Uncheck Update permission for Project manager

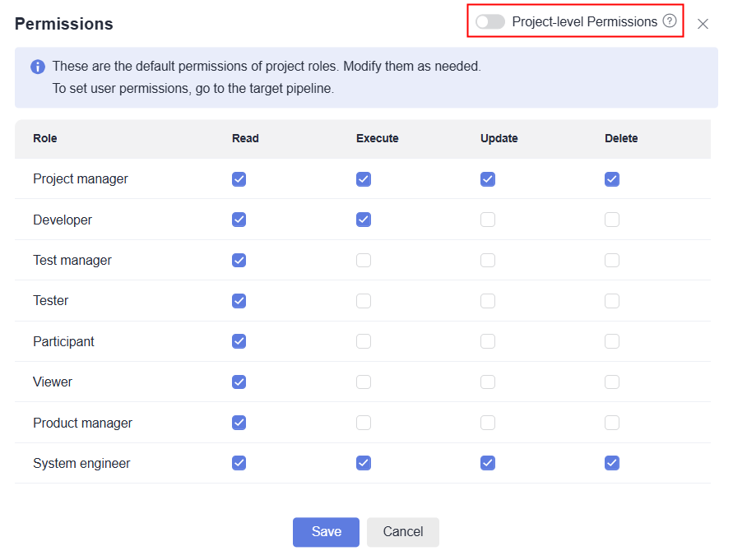(488, 179)
